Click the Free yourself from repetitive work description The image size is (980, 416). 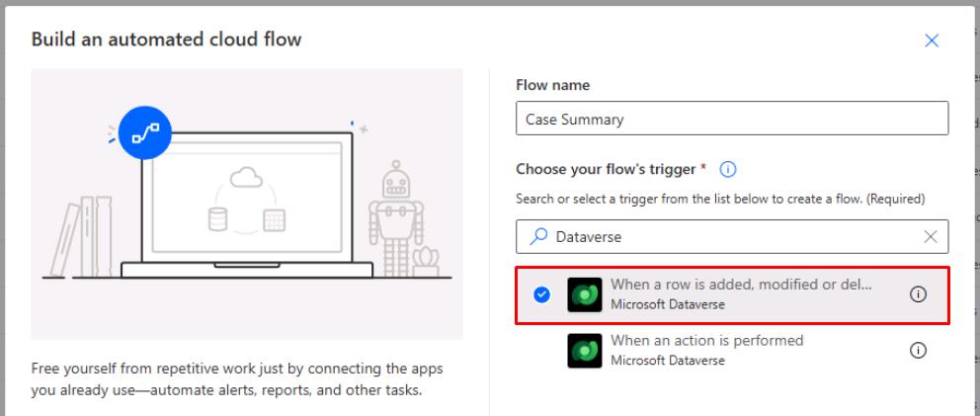[237, 379]
